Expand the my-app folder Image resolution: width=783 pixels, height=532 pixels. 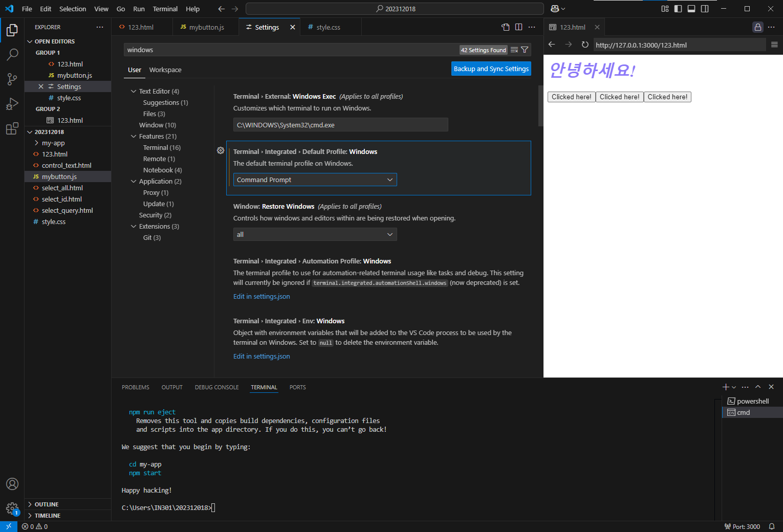[53, 143]
